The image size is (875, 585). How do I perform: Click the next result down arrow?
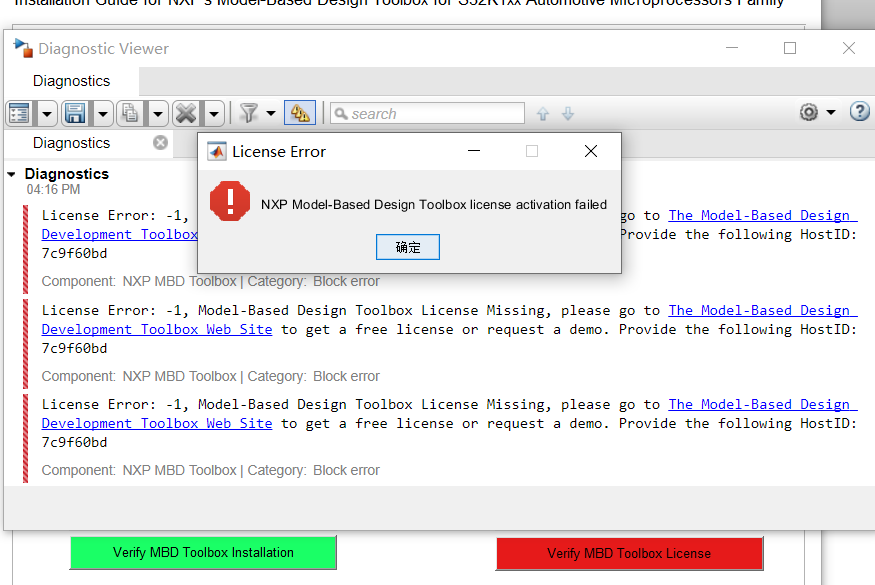click(x=568, y=114)
